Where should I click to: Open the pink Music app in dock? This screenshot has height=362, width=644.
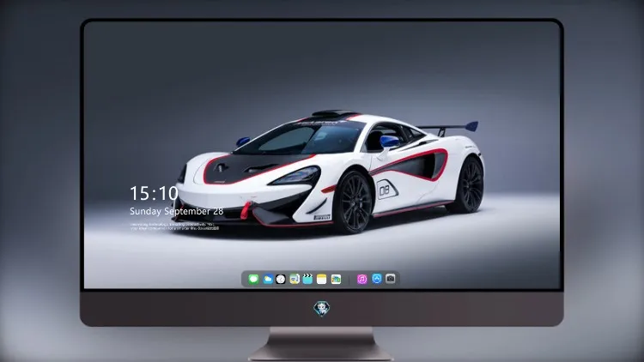point(361,279)
